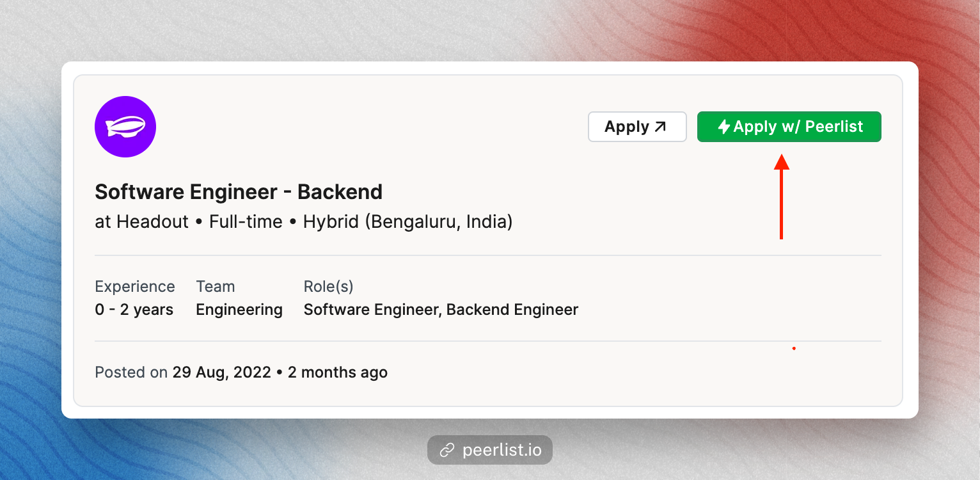This screenshot has height=480, width=980.
Task: Click the Hybrid (Bengaluru, India) location text
Action: coord(408,223)
